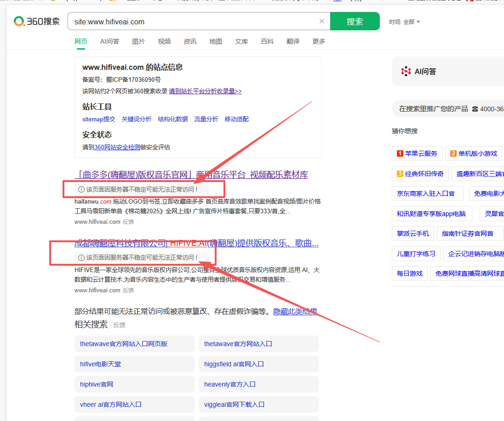504x421 pixels.
Task: Open the sitemap提交 tool link
Action: pos(99,119)
